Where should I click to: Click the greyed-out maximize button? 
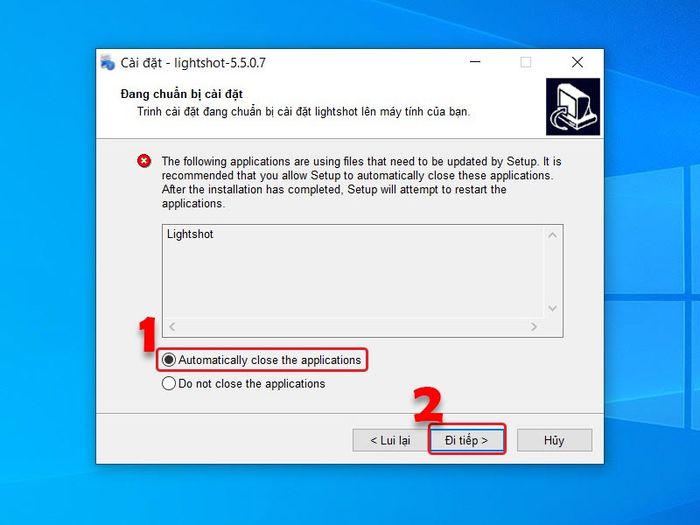[526, 62]
